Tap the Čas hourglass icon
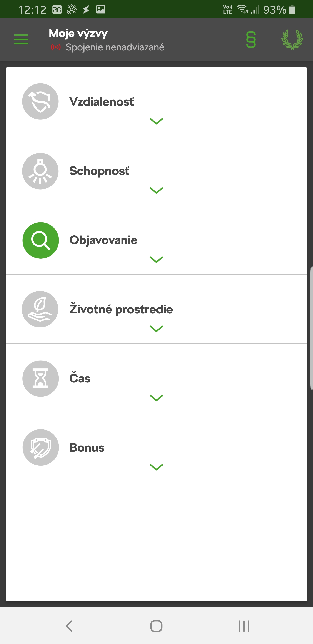Image resolution: width=313 pixels, height=644 pixels. tap(40, 379)
